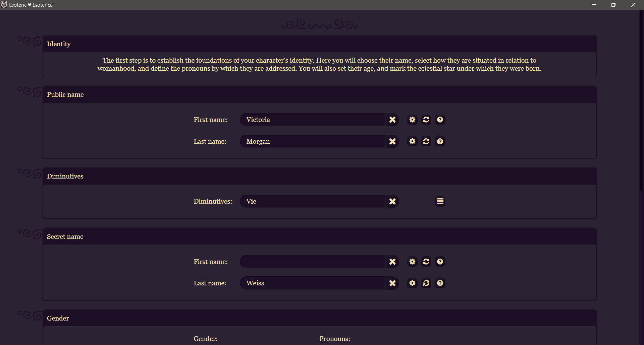Open the Diminutives list icon

coord(440,201)
